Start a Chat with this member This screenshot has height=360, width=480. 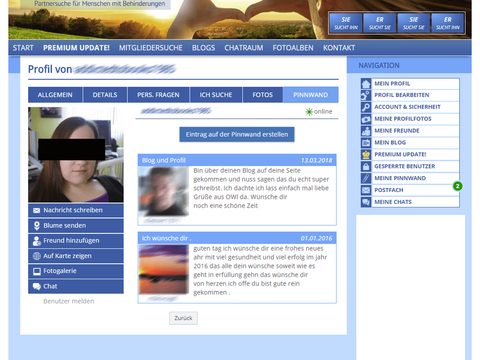(76, 286)
